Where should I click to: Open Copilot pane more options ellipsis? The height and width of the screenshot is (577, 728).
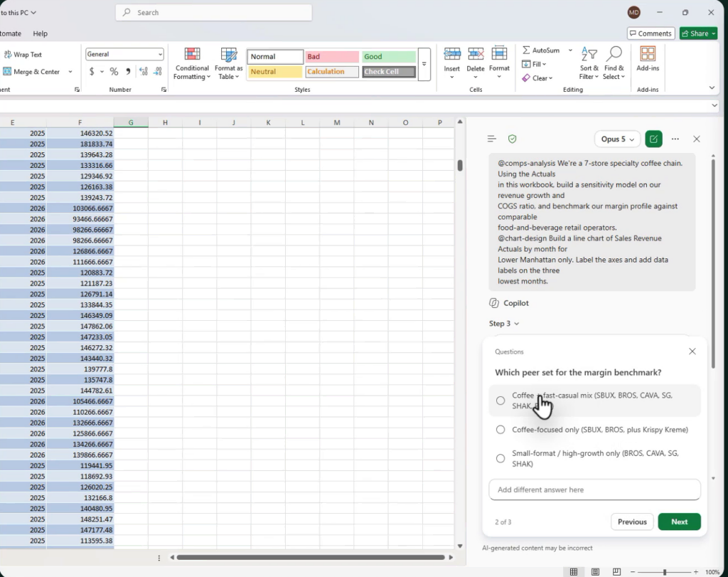point(675,139)
